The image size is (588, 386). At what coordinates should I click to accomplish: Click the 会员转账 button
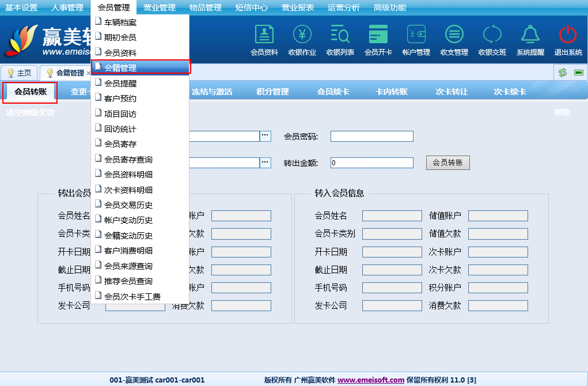pos(447,163)
